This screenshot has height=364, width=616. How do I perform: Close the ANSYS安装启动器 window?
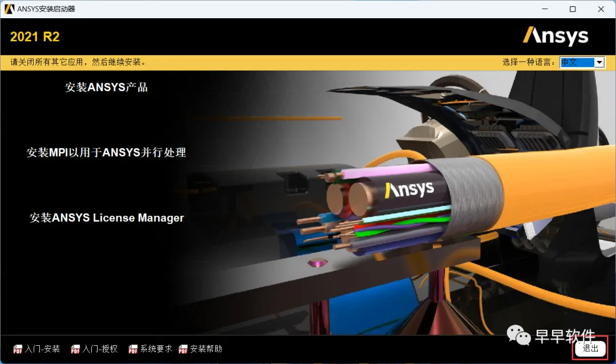coord(601,9)
